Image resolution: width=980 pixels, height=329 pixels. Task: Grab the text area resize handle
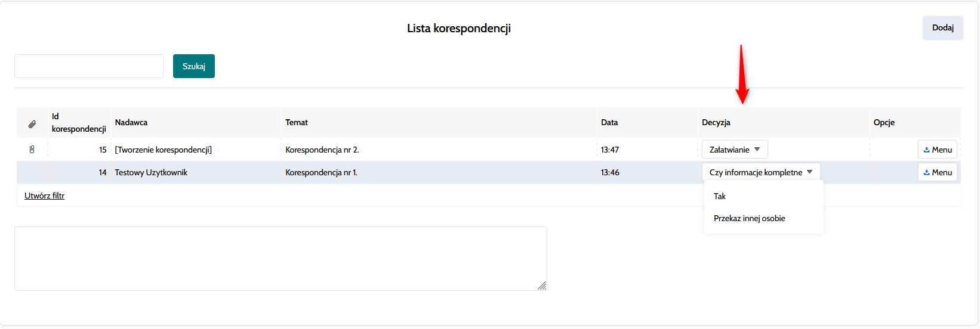click(542, 286)
